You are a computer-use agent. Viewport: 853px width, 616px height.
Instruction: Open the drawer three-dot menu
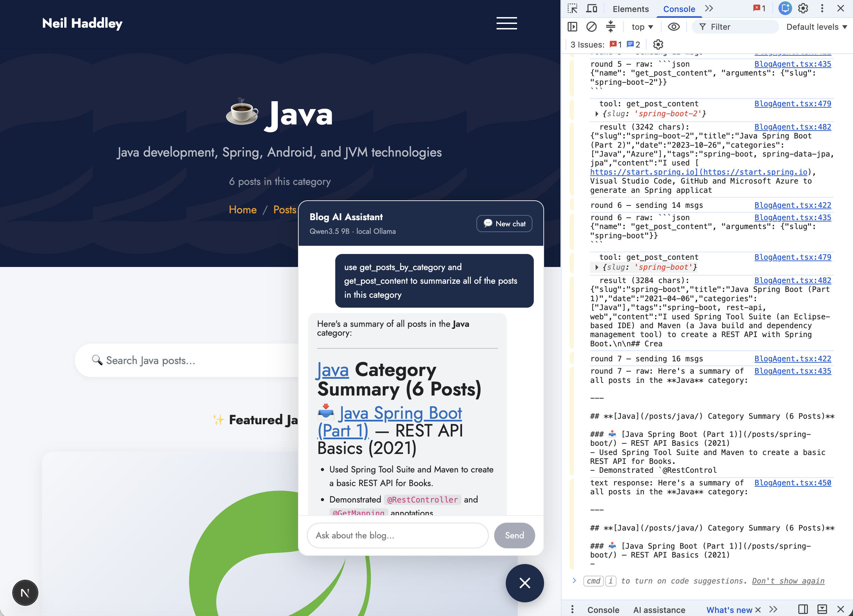pyautogui.click(x=572, y=609)
